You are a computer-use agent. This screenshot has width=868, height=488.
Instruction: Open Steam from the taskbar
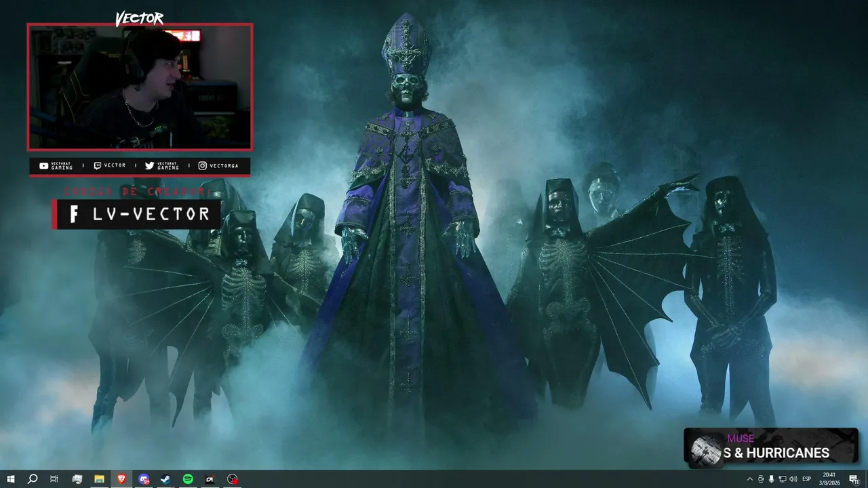165,479
